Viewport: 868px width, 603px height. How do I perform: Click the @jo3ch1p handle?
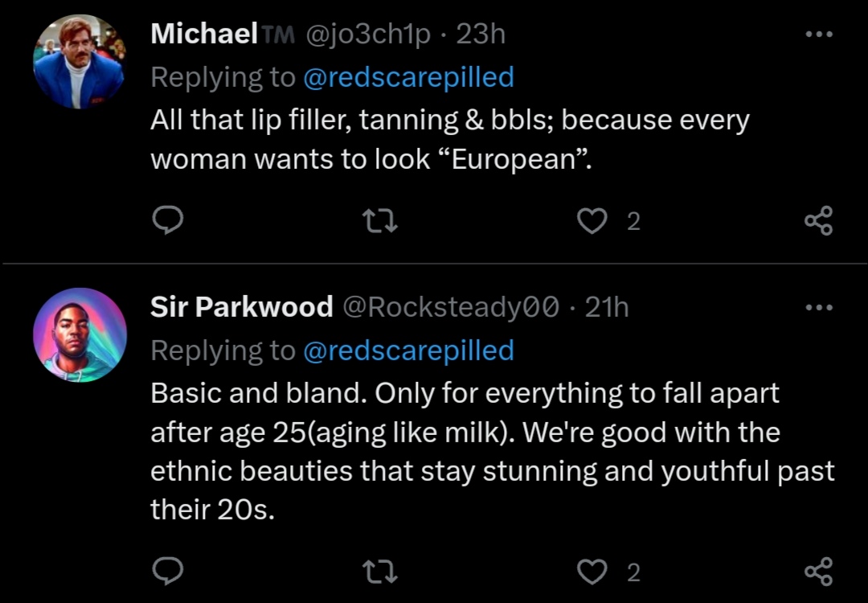[x=366, y=34]
